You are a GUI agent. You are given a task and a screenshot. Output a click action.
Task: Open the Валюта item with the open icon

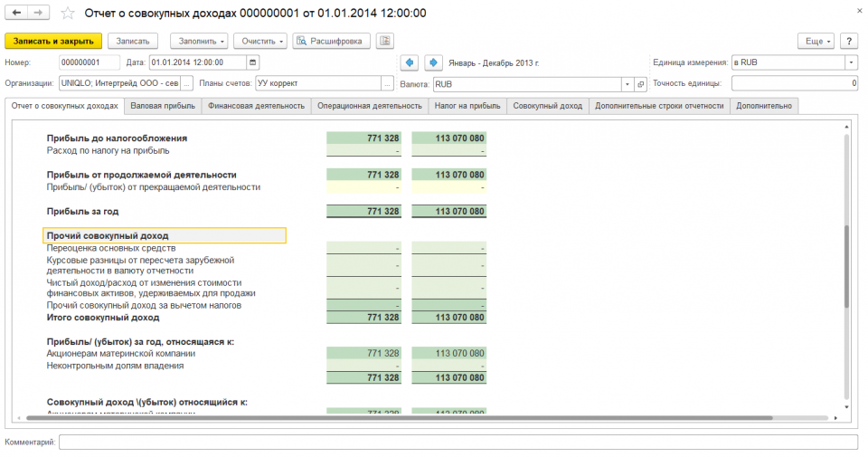pyautogui.click(x=640, y=84)
